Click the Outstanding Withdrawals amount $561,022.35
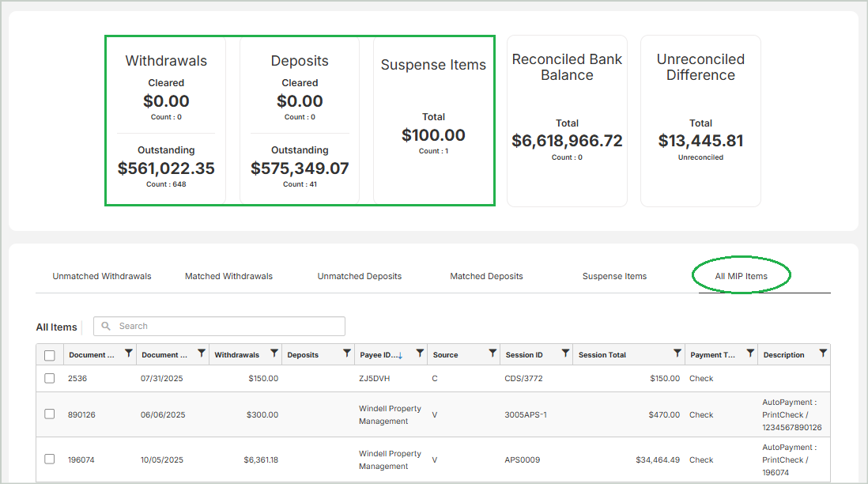 [x=166, y=168]
